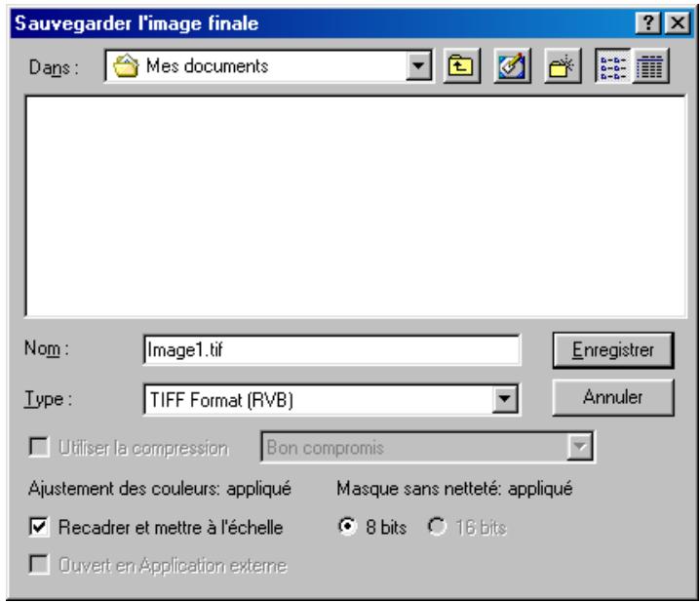Focus the Nom filename field

pos(331,350)
